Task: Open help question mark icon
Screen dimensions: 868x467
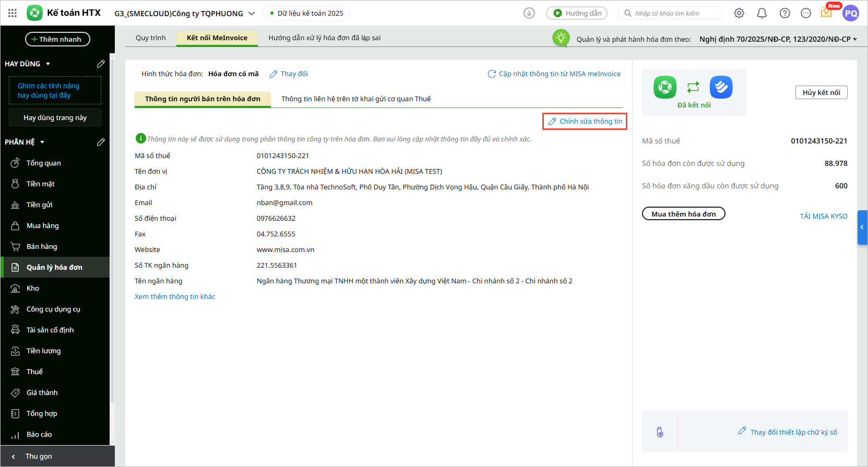Action: pyautogui.click(x=785, y=13)
